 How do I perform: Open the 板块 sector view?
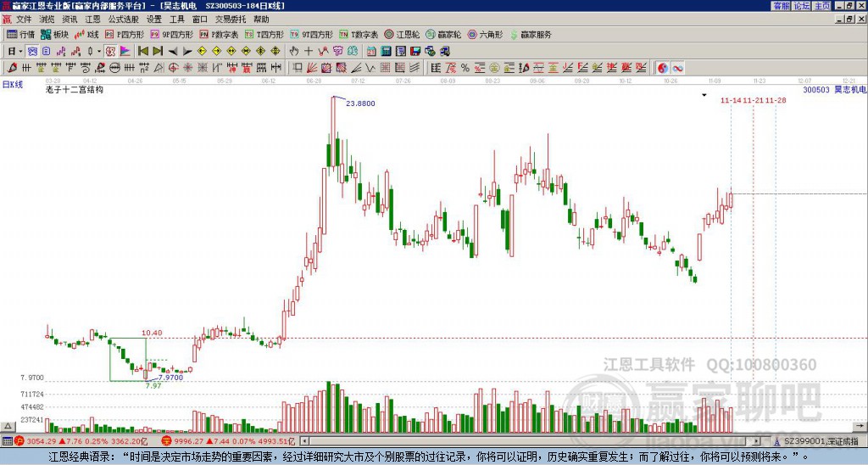coord(54,34)
